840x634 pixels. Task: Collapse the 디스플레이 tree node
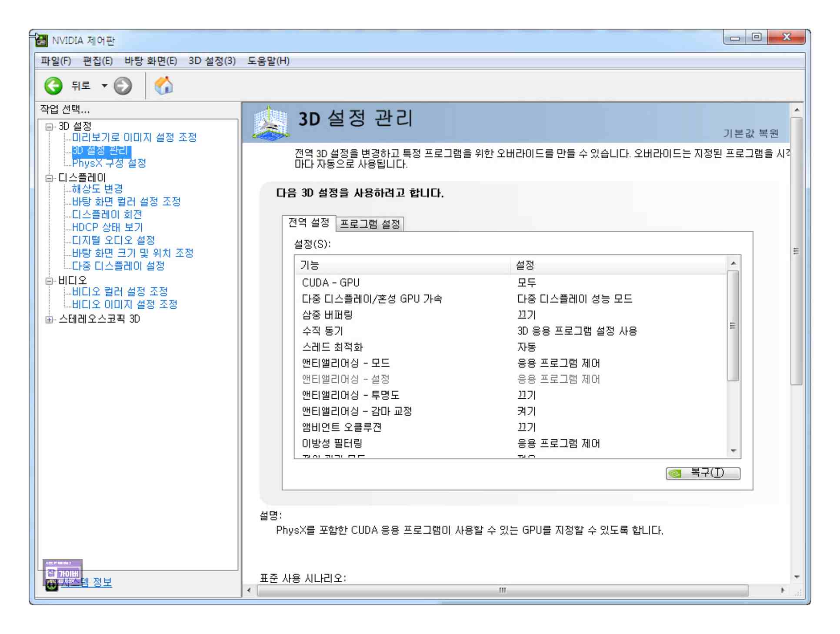(49, 178)
